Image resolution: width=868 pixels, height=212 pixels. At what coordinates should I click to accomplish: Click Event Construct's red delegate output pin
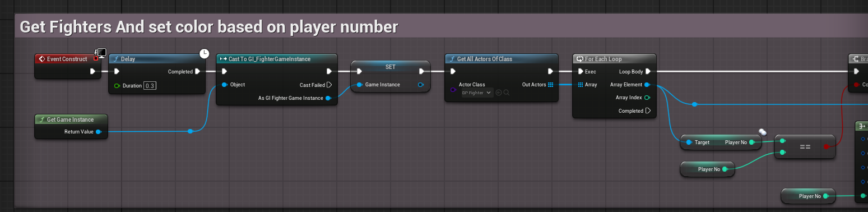pos(96,58)
